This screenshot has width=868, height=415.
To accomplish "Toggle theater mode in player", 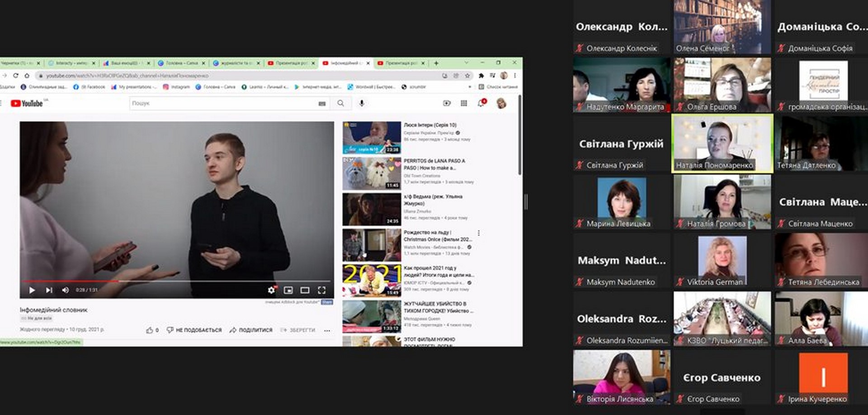I will pos(305,290).
